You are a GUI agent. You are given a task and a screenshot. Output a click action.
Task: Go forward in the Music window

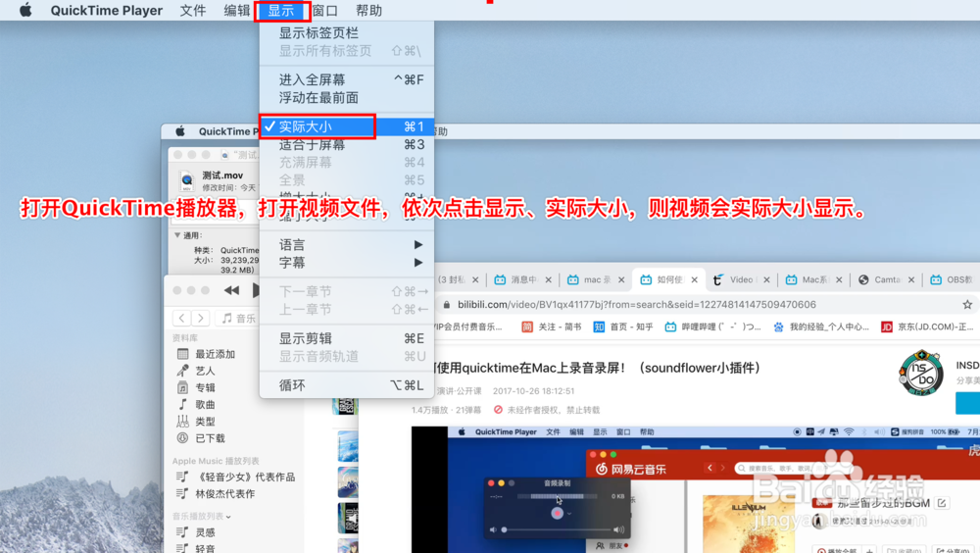point(201,318)
